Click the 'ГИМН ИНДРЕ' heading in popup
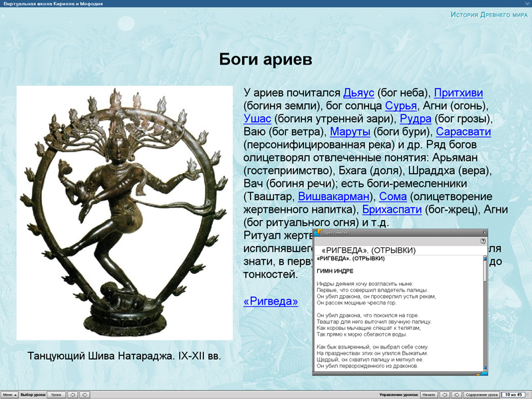Viewport: 532px width, 399px height. [335, 271]
